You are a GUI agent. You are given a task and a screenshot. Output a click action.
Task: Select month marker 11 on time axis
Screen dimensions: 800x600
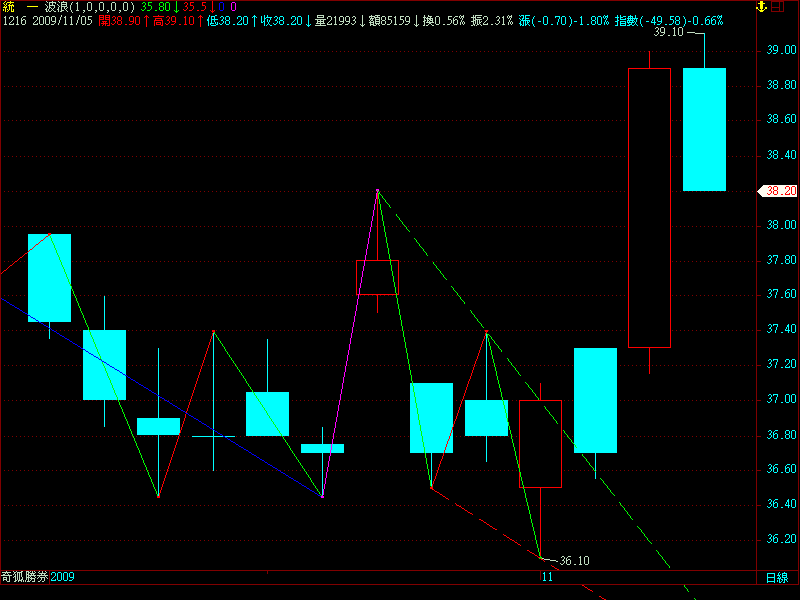547,577
